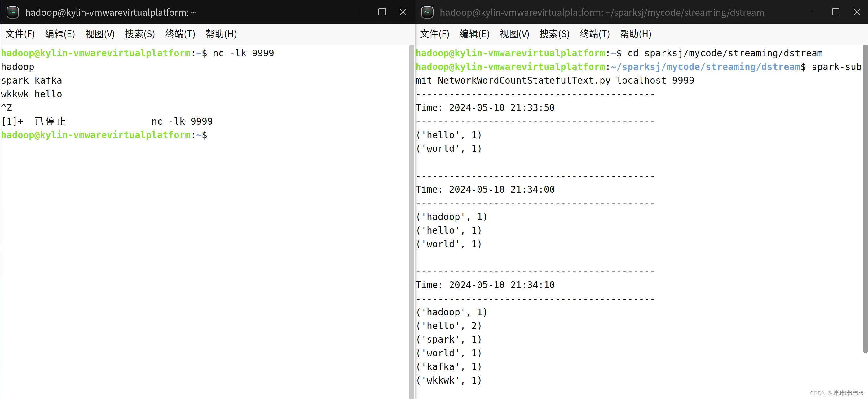Image resolution: width=868 pixels, height=399 pixels.
Task: Click the terminal icon in the right dstream window title bar
Action: 427,12
